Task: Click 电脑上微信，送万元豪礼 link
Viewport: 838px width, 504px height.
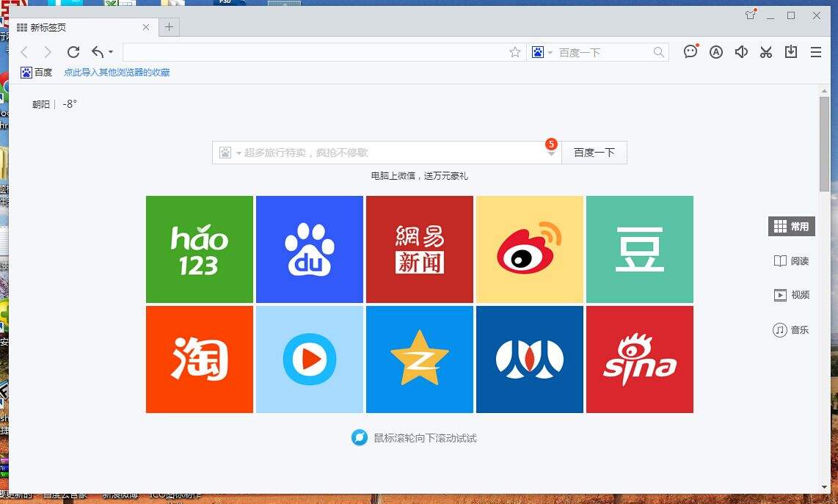Action: 420,176
